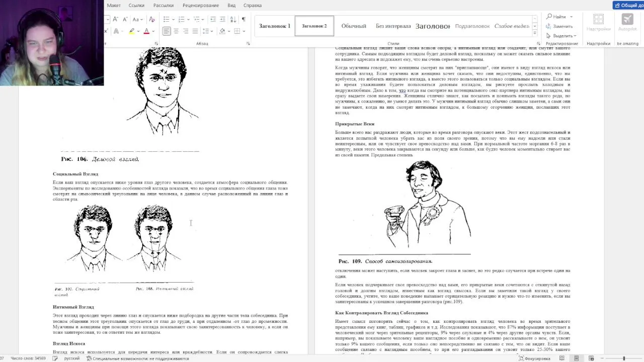The width and height of the screenshot is (644, 362).
Task: Toggle justified text alignment
Action: tap(195, 31)
